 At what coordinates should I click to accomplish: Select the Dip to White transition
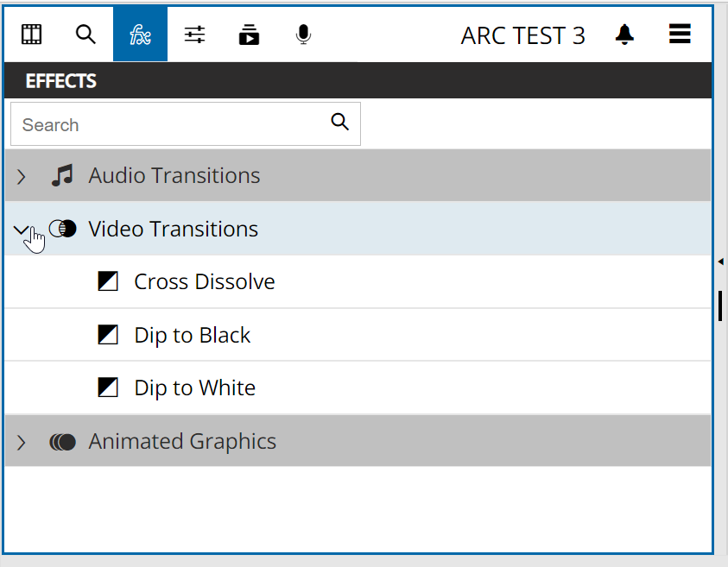click(194, 388)
